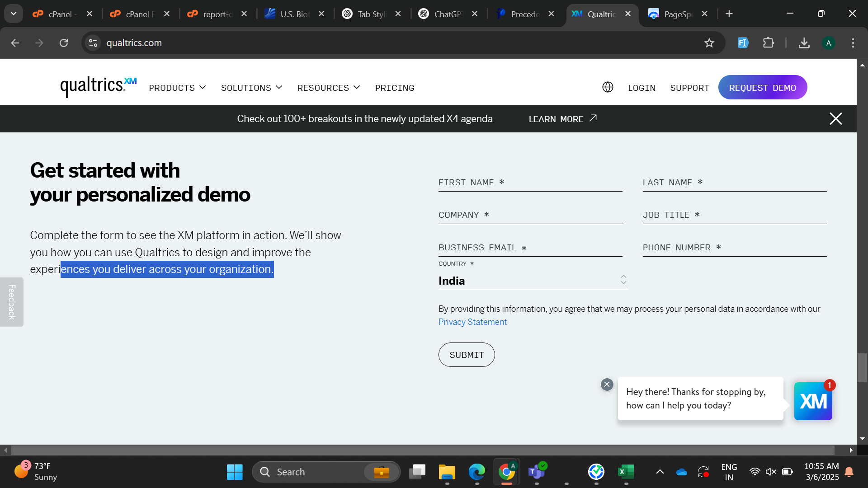
Task: Click the Job Title input field
Action: [x=735, y=215]
